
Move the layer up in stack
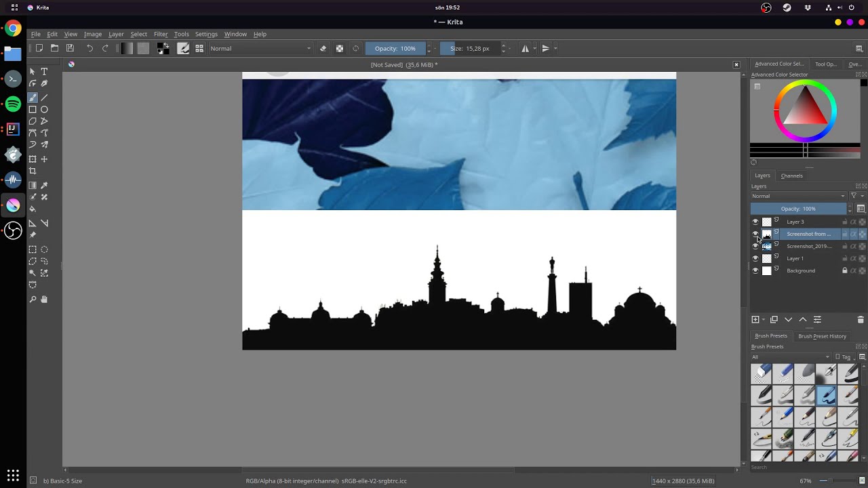(x=803, y=319)
